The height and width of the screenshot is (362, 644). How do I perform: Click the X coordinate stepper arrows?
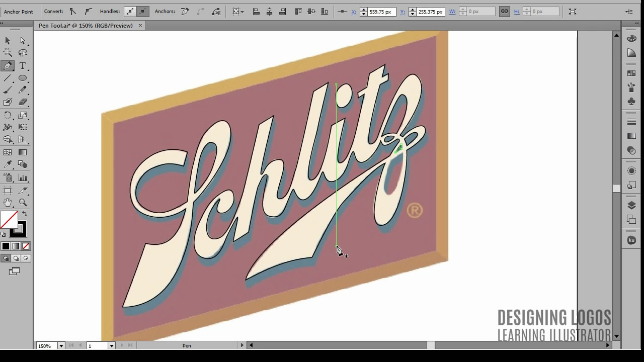[364, 12]
